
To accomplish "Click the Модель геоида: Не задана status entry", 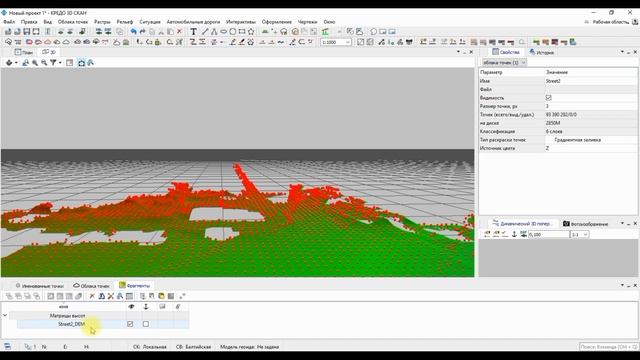I will point(249,347).
